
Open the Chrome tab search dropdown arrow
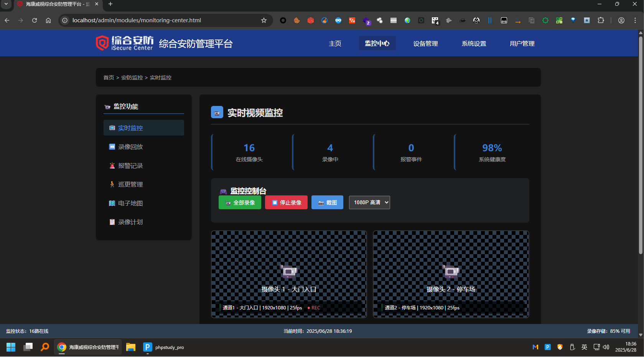tap(6, 4)
